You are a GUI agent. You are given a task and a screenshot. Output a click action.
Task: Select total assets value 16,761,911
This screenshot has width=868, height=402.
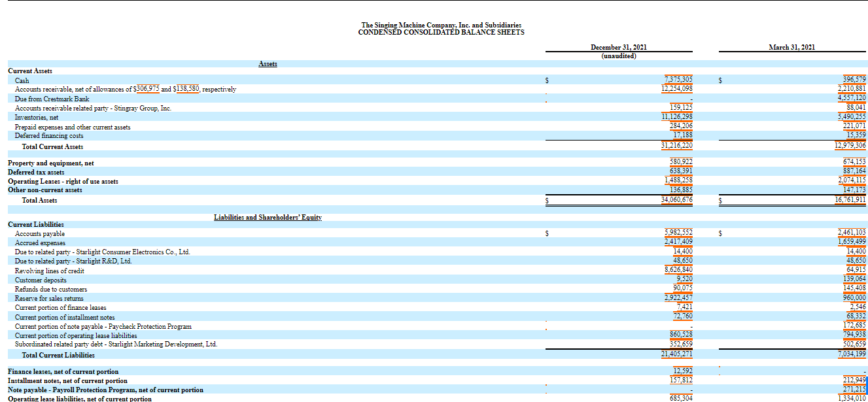(850, 199)
